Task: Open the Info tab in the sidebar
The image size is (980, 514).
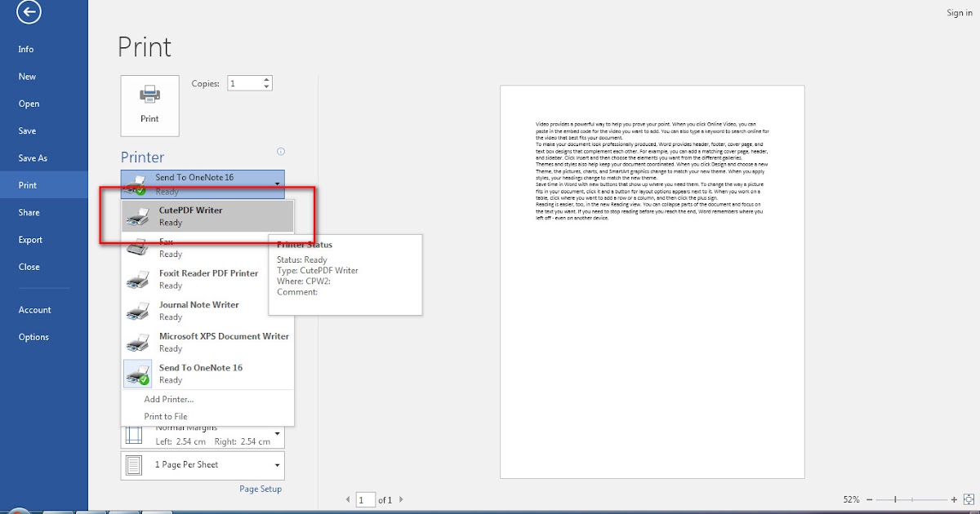Action: [26, 49]
